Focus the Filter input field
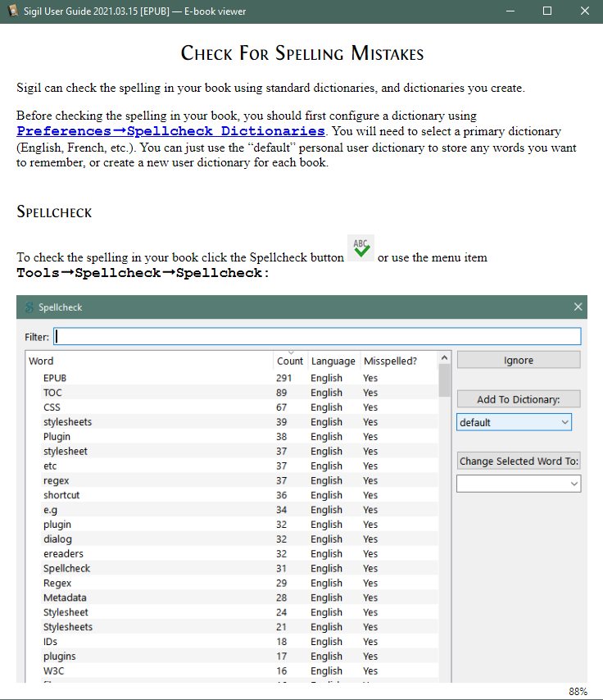Screen dimensions: 603x700 click(317, 336)
